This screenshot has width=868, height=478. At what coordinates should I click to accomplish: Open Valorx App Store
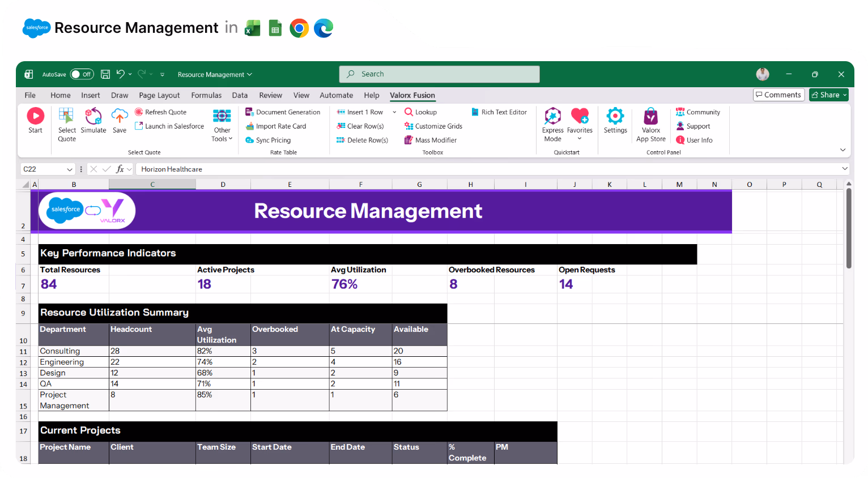(650, 123)
